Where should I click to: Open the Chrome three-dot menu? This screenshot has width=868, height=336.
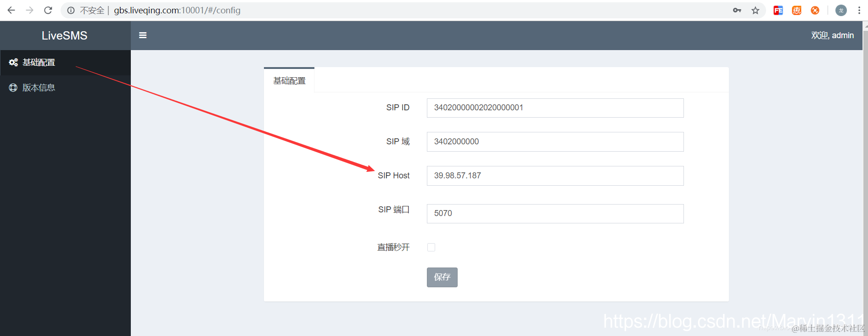859,10
